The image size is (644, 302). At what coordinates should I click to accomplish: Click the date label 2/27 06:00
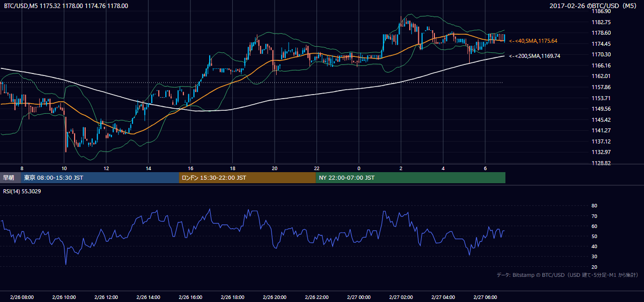click(485, 297)
